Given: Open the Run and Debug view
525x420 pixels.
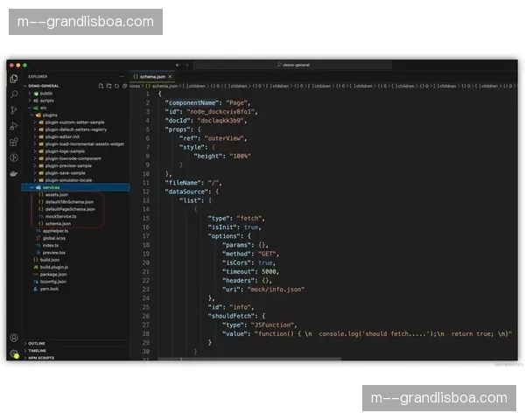Looking at the screenshot, I should coord(13,126).
